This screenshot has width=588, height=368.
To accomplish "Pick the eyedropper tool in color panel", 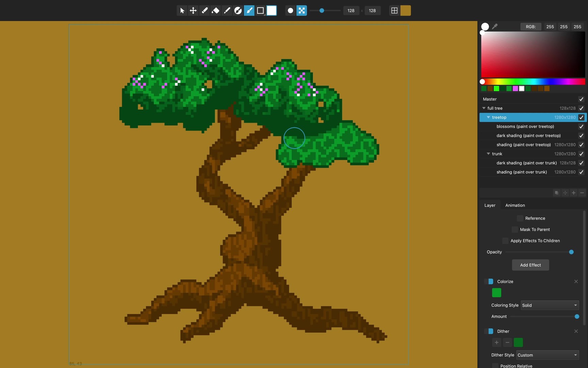I will 495,26.
